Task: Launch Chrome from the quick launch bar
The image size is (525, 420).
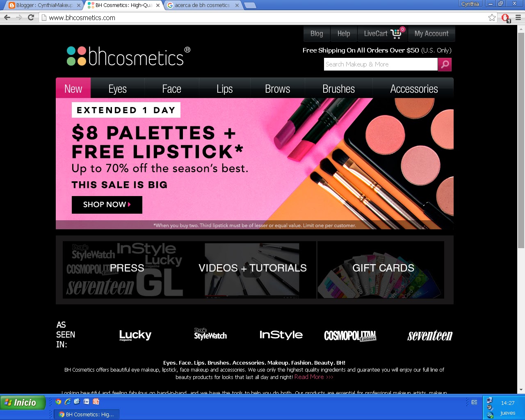Action: (x=58, y=402)
